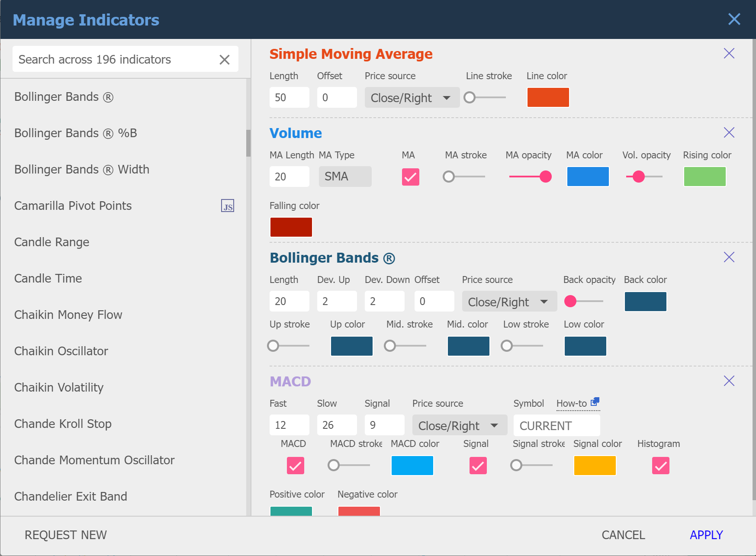756x556 pixels.
Task: Remove the Volume indicator
Action: tap(729, 132)
